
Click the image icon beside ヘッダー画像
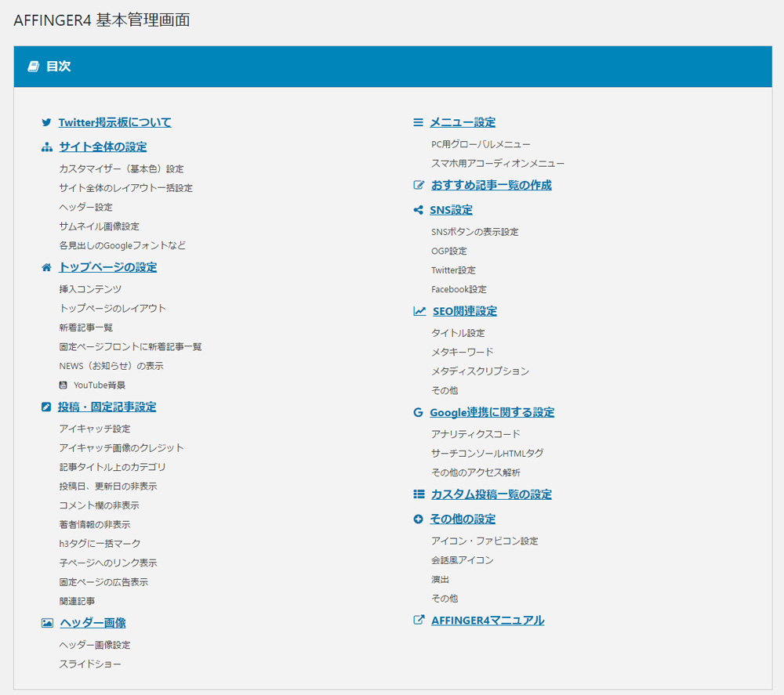click(x=47, y=623)
